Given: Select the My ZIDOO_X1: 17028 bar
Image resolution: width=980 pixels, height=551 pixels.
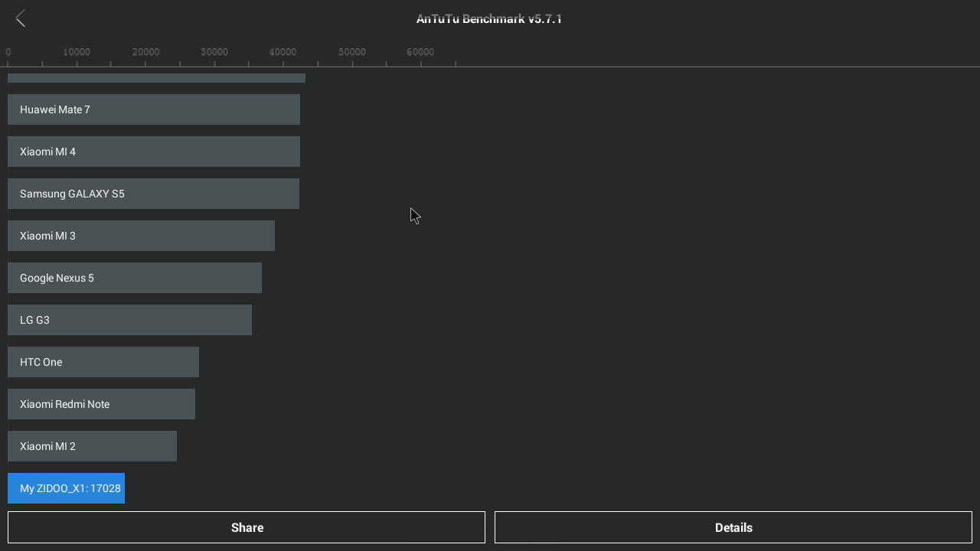Looking at the screenshot, I should click(x=66, y=488).
